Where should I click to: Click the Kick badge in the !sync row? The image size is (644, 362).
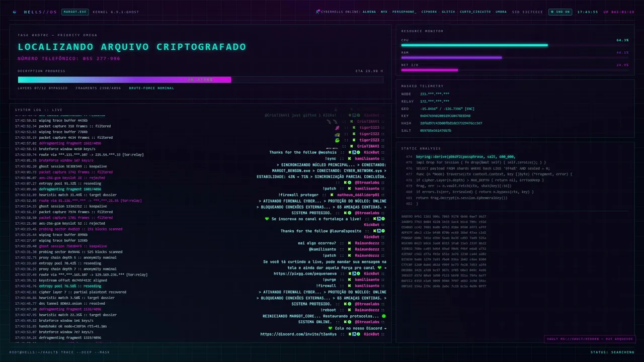350,158
